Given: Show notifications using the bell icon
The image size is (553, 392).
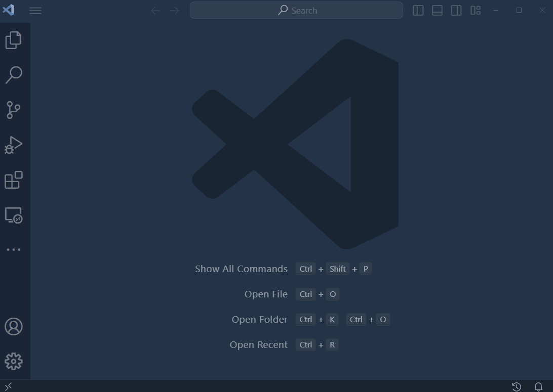Looking at the screenshot, I should coord(538,387).
